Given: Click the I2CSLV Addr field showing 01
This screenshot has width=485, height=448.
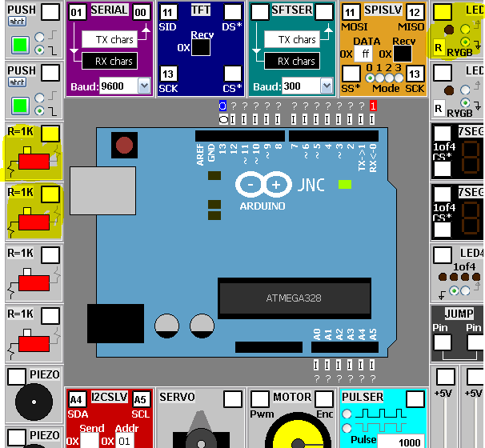Looking at the screenshot, I should point(125,441).
